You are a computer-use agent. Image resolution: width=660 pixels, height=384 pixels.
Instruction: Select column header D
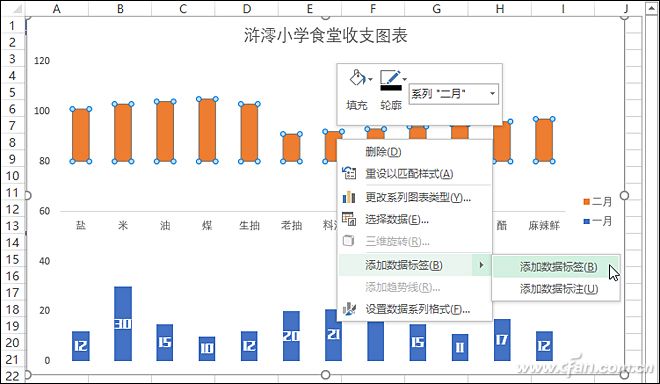(247, 8)
